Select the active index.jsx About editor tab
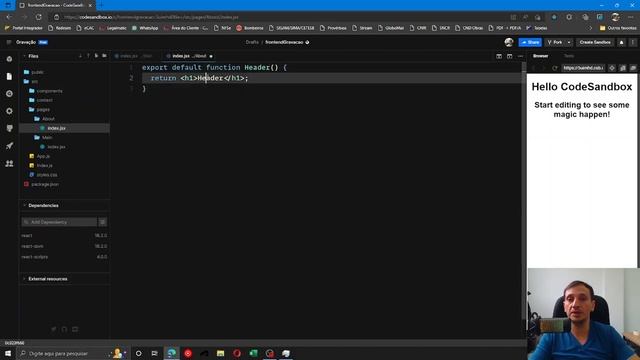Screen dimensions: 640x360 (x=189, y=56)
